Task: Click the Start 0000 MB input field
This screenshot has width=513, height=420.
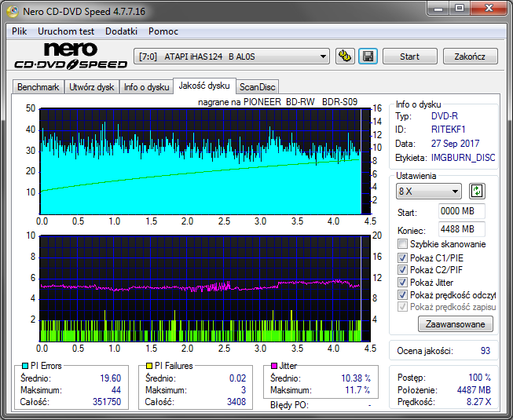Action: [x=462, y=211]
